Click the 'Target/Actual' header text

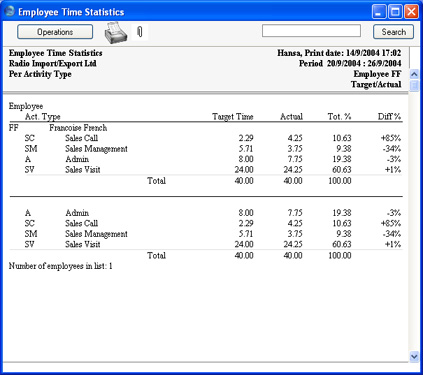pyautogui.click(x=376, y=84)
